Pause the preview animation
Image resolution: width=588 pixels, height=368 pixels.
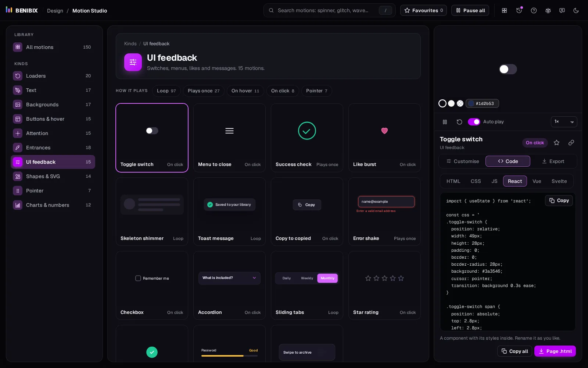click(445, 122)
